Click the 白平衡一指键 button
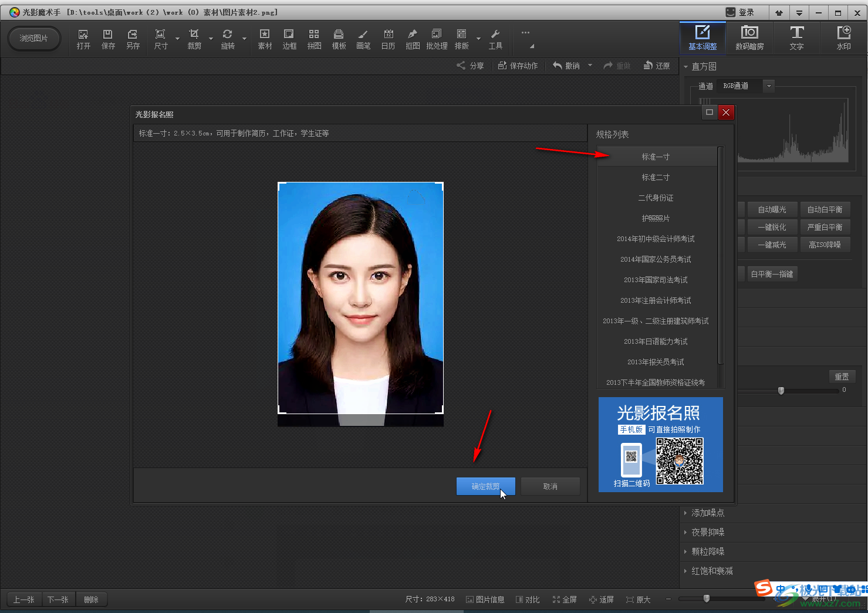This screenshot has width=868, height=613. tap(772, 274)
